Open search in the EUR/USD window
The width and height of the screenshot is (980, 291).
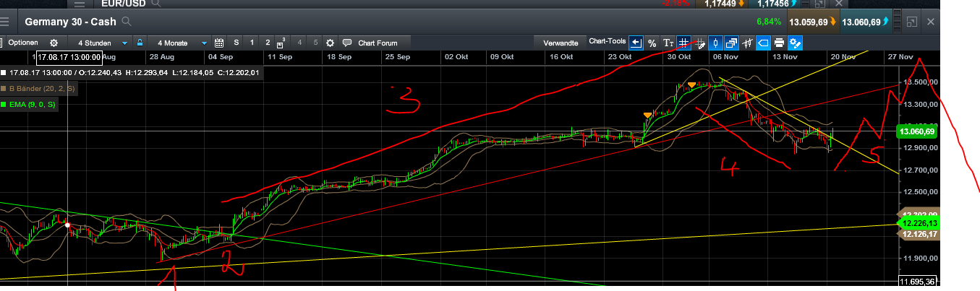click(157, 4)
